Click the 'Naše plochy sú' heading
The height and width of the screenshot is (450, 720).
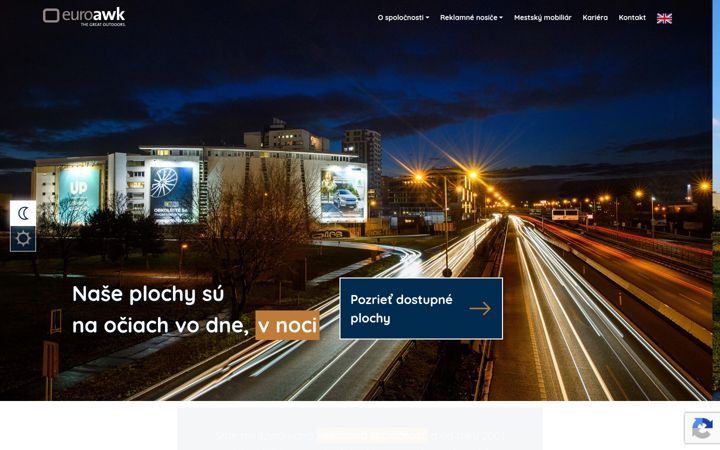click(148, 294)
